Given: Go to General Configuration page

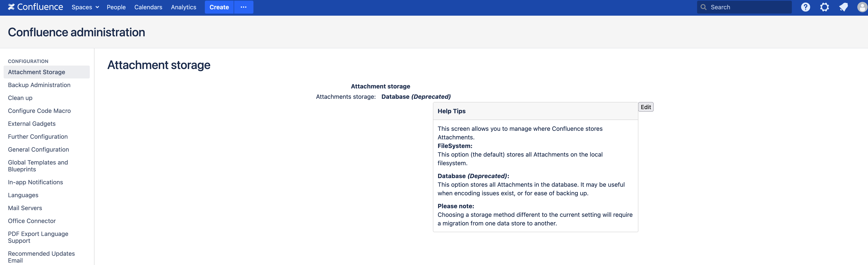Looking at the screenshot, I should (38, 150).
